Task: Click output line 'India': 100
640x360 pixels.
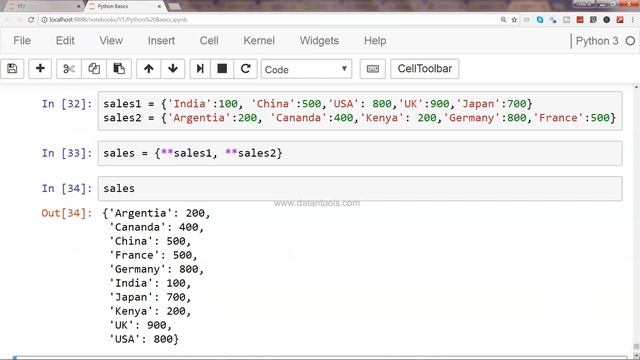Action: coord(150,283)
